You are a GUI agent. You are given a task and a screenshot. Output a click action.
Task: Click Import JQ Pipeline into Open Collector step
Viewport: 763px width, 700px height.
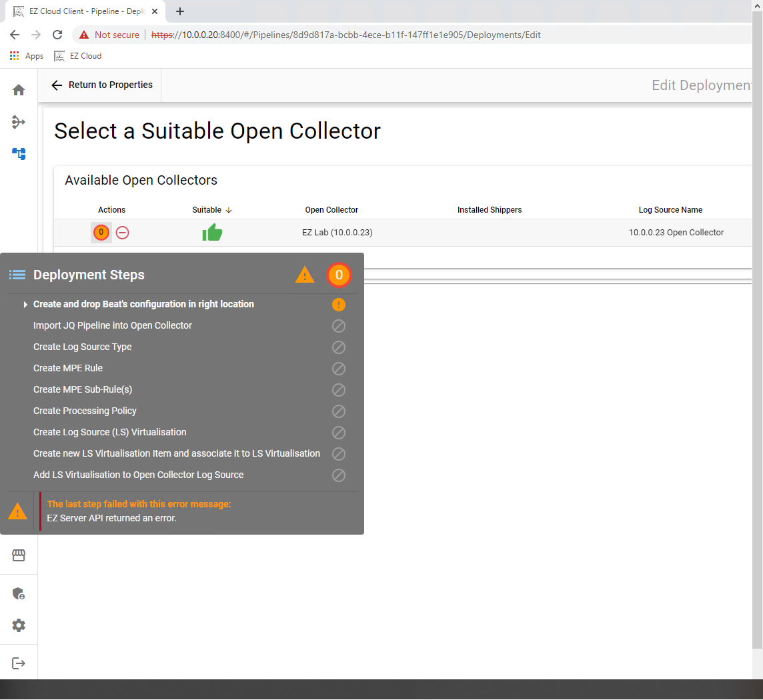[x=113, y=325]
